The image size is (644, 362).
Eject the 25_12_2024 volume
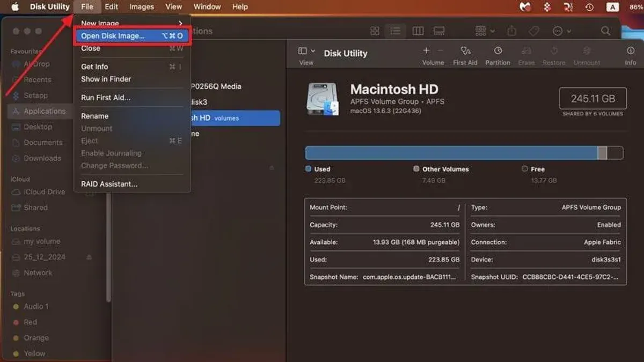pos(89,257)
